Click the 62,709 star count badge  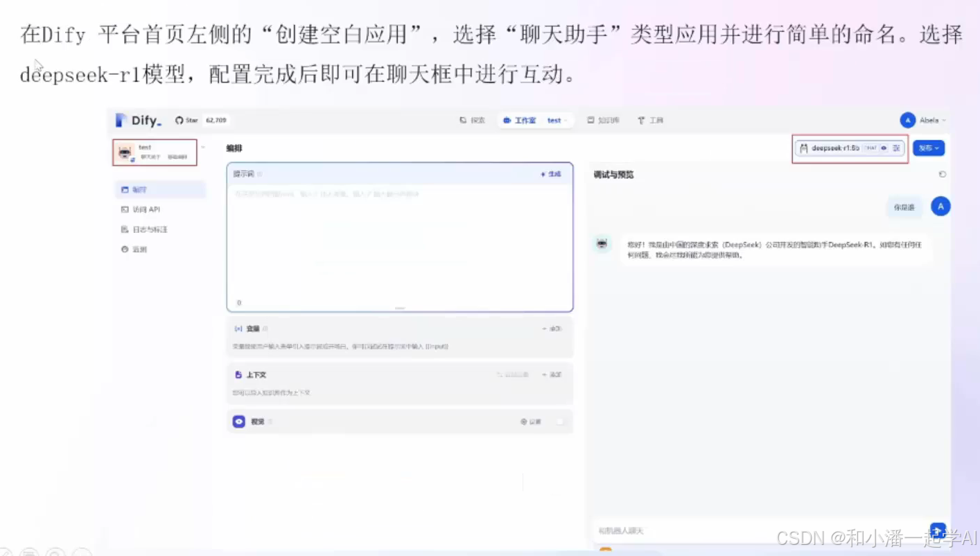tap(216, 121)
